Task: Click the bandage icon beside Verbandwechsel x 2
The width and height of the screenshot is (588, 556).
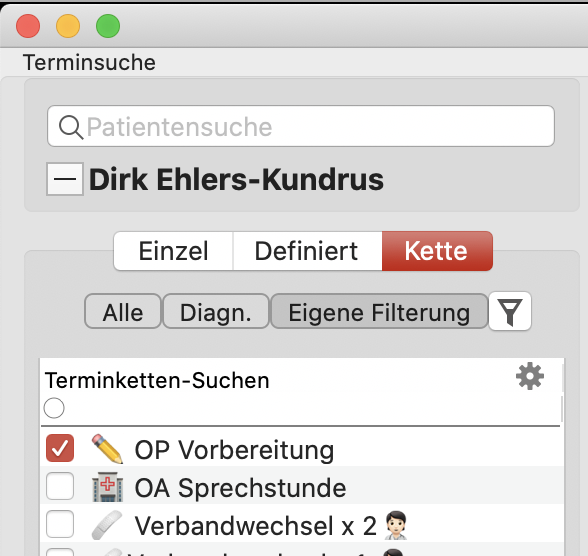Action: pyautogui.click(x=107, y=525)
